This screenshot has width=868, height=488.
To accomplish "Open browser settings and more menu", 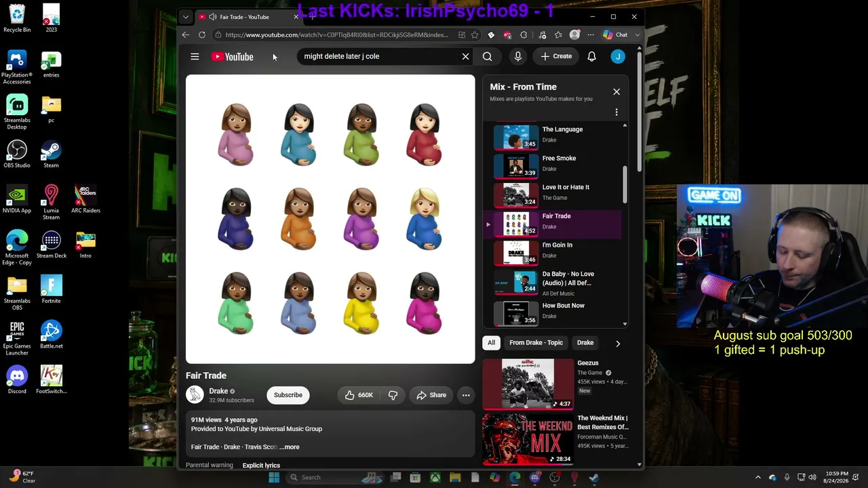I will pos(591,35).
